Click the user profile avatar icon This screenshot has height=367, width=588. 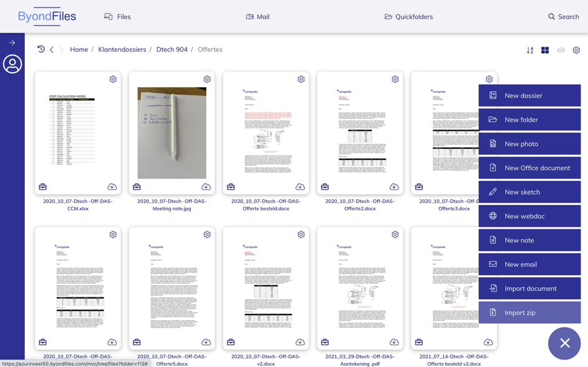pyautogui.click(x=12, y=64)
